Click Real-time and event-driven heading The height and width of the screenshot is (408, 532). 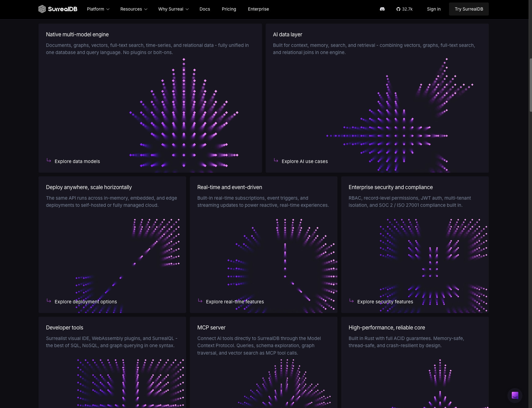click(230, 187)
